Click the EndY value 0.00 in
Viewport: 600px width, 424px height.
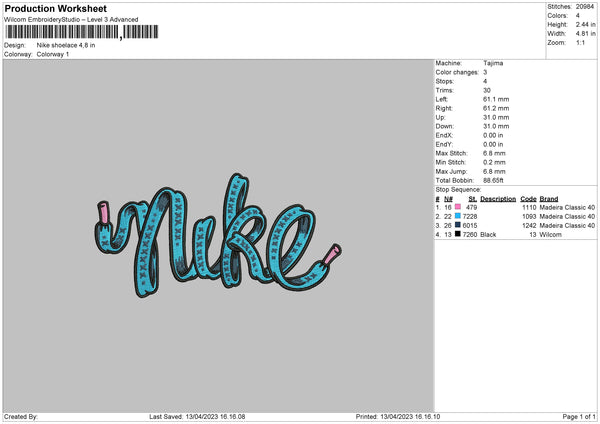[493, 144]
